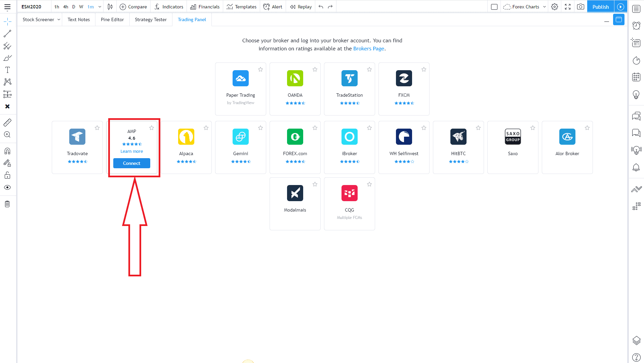Select the Zoom In tool
Viewport: 644px width, 363px height.
[7, 135]
